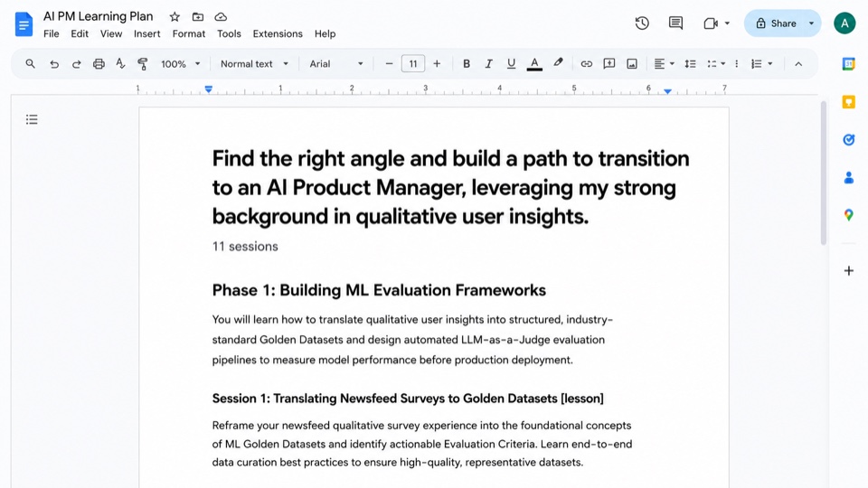Open numbered list options dropdown
Image resolution: width=868 pixels, height=488 pixels.
[761, 63]
